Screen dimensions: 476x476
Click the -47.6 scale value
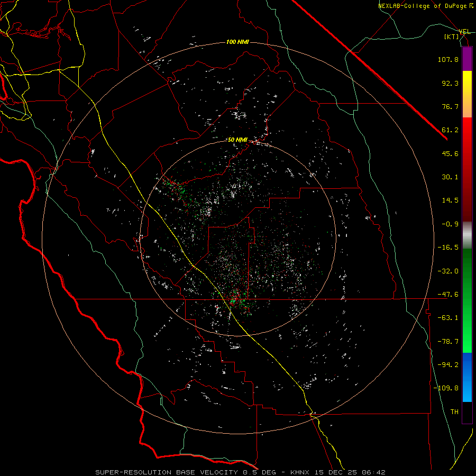pyautogui.click(x=448, y=295)
